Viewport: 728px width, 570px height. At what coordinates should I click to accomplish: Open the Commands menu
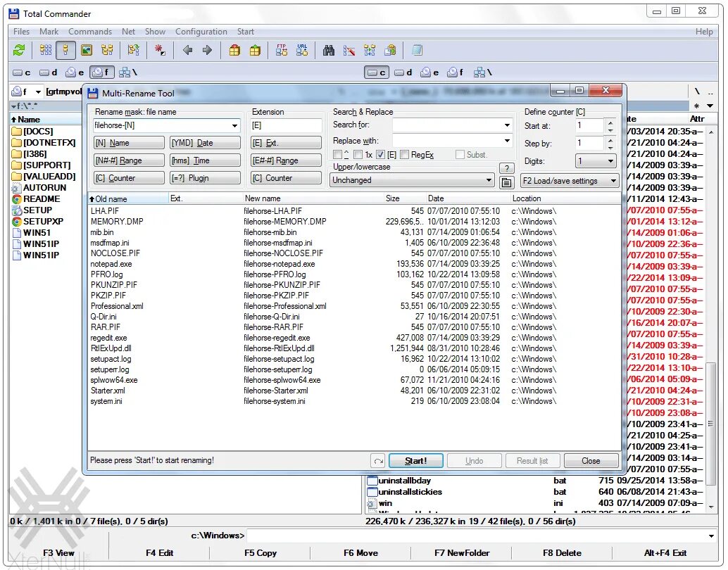(x=90, y=32)
